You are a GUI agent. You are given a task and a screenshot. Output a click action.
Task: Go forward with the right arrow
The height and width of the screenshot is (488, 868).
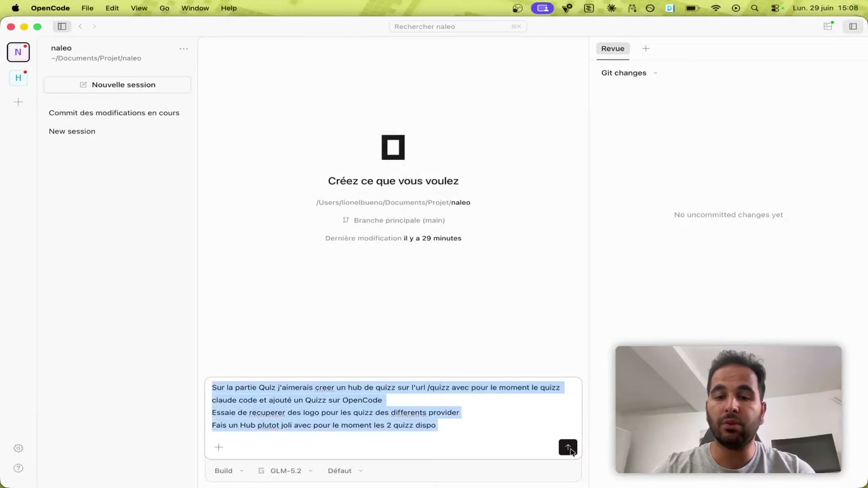(94, 26)
